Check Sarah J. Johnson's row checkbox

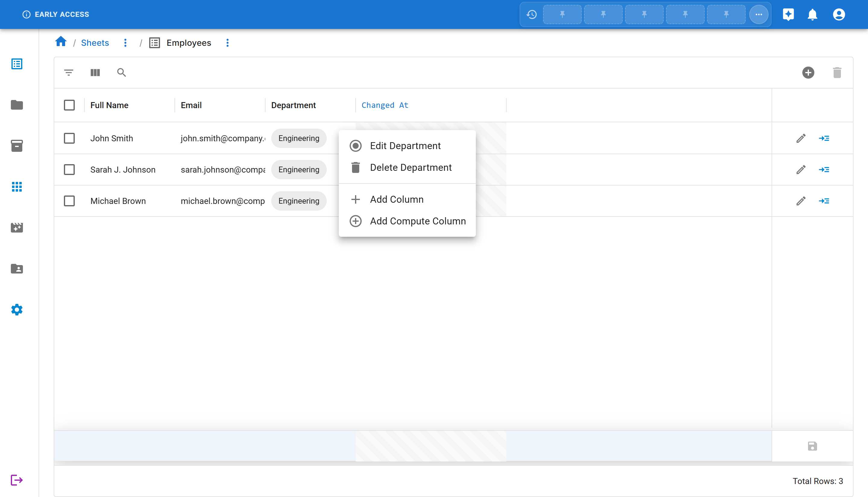tap(69, 170)
